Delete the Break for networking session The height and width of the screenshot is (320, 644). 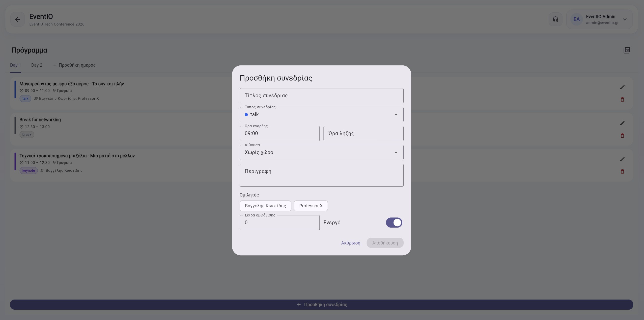coord(622,136)
